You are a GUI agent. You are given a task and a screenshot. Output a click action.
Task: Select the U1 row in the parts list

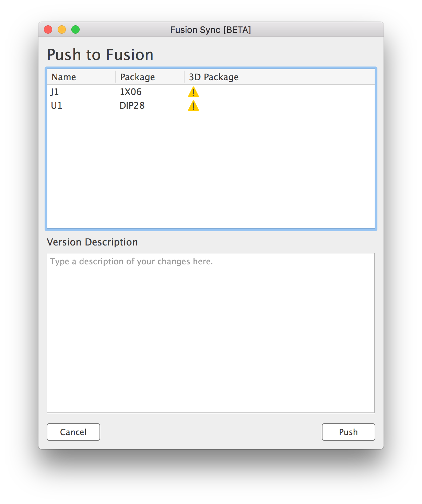[x=103, y=106]
